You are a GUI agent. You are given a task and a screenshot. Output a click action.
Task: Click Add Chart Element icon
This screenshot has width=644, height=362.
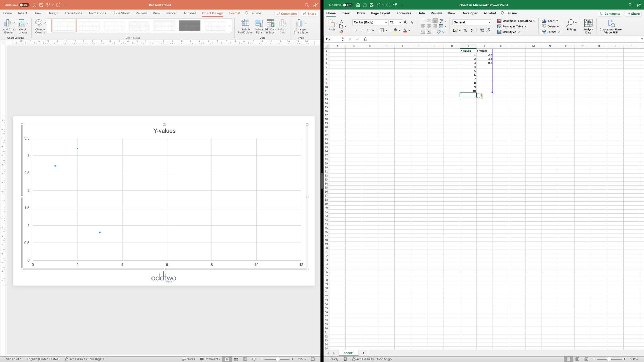point(9,26)
